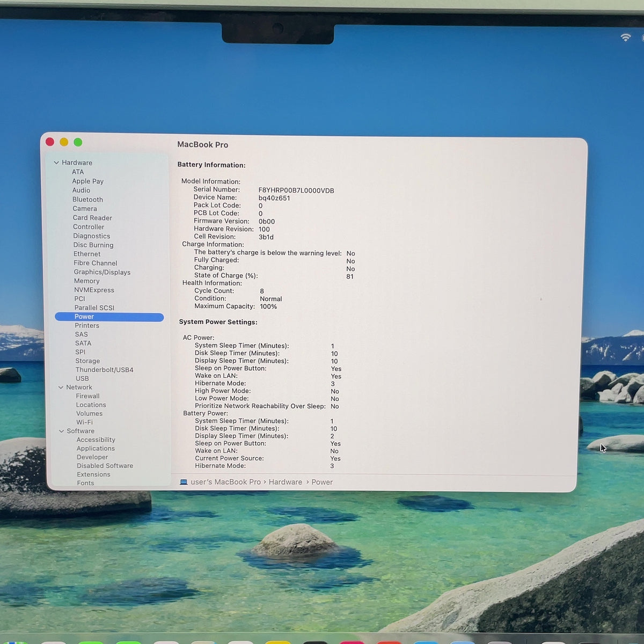Zoom the window with the green button
The width and height of the screenshot is (644, 644).
pos(78,142)
